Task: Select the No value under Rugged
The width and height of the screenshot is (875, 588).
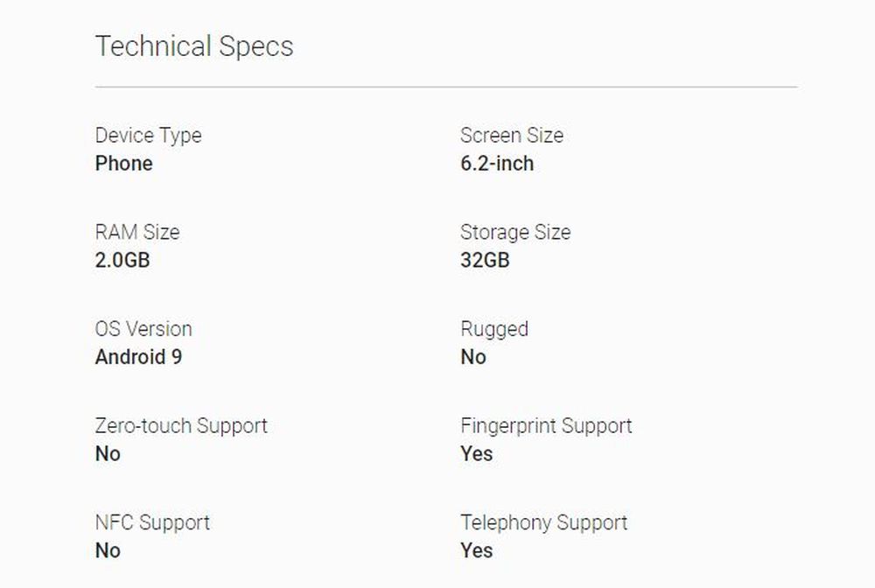Action: click(x=472, y=357)
